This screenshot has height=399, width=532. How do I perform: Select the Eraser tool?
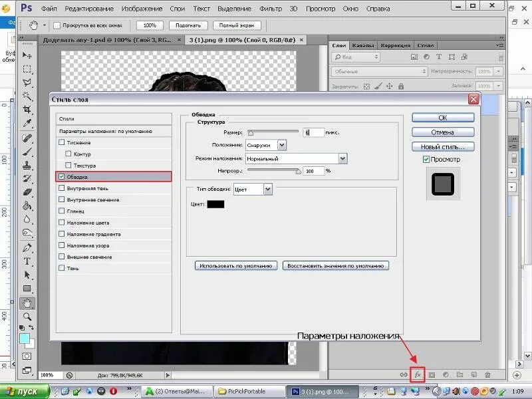(x=27, y=192)
